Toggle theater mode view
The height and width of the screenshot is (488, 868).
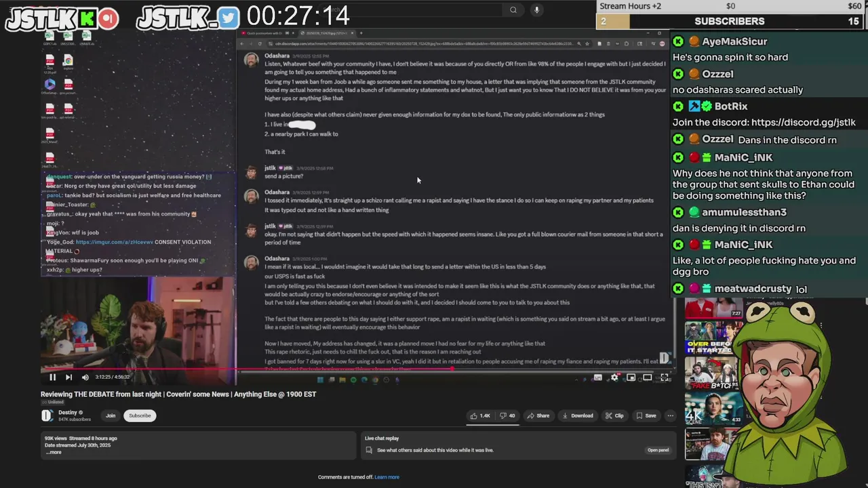point(648,378)
